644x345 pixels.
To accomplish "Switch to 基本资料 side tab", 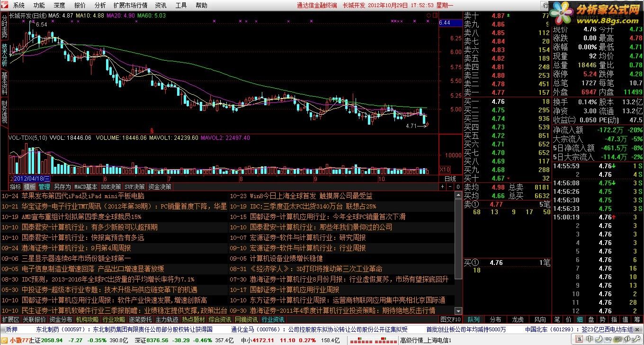I will 4,84.
